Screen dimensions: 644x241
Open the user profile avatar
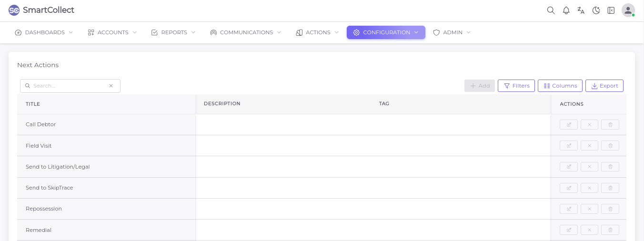(628, 10)
